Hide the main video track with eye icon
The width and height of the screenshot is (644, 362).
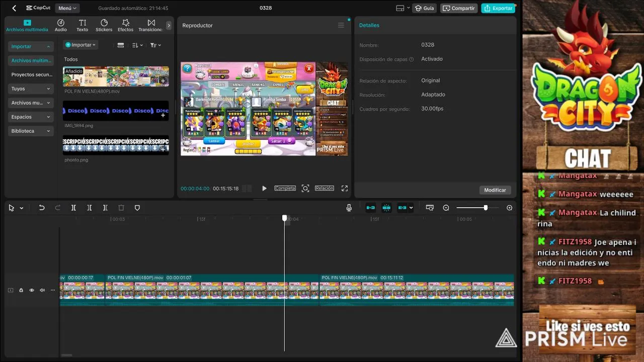point(32,290)
